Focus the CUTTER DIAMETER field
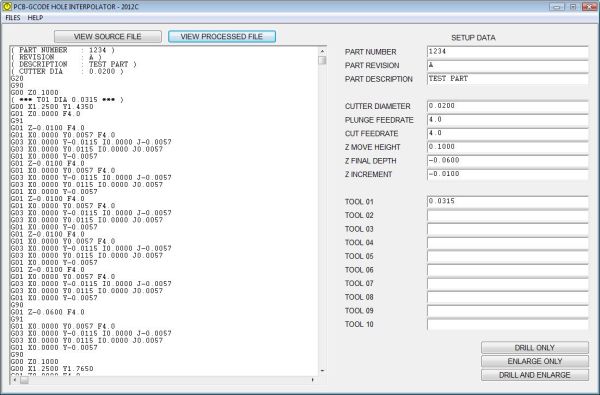Image resolution: width=600 pixels, height=395 pixels. coord(507,106)
